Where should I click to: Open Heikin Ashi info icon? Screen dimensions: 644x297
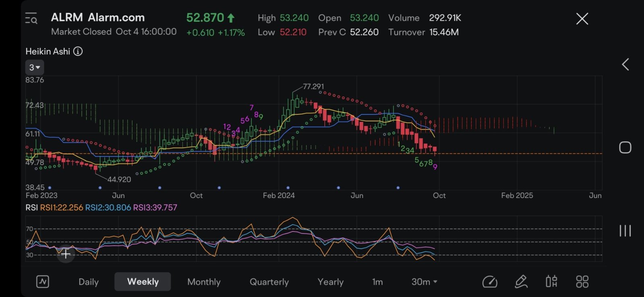(x=78, y=51)
